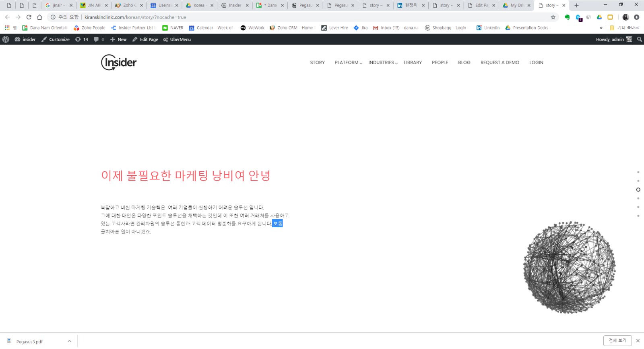Expand the INDUSTRIES dropdown menu

click(383, 62)
